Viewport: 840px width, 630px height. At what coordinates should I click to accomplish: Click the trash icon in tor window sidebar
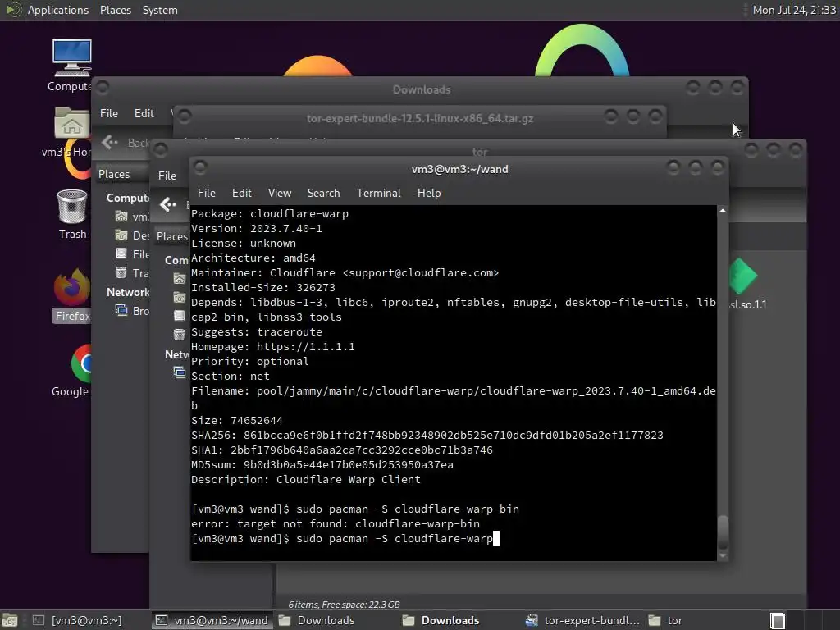(180, 335)
